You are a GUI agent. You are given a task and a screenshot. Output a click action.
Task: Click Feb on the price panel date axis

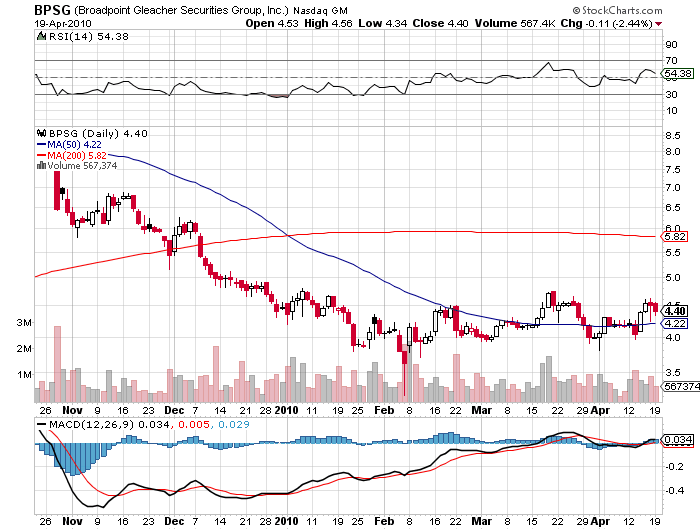pyautogui.click(x=384, y=410)
